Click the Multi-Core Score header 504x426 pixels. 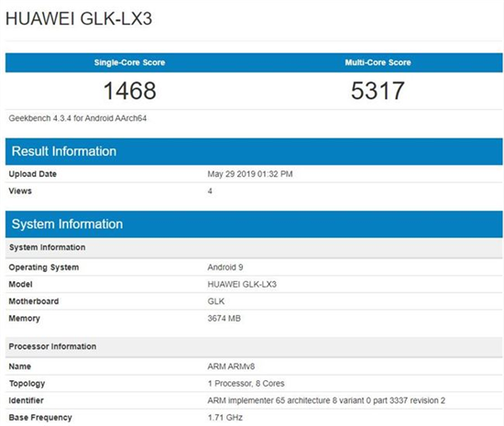click(x=378, y=62)
